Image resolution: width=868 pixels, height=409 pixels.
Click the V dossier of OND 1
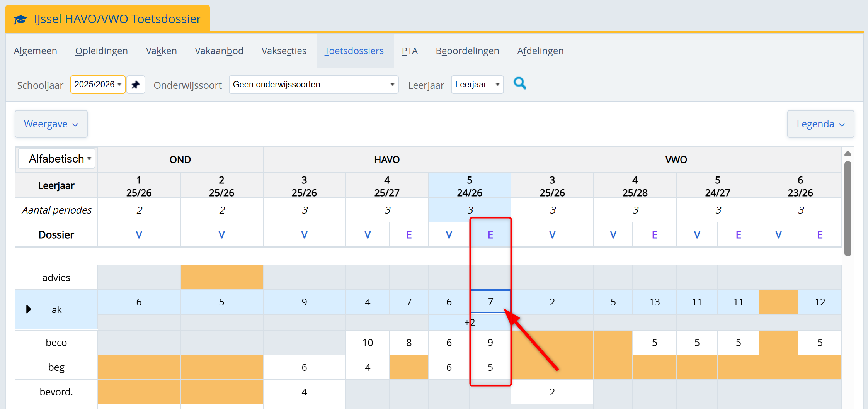(139, 235)
